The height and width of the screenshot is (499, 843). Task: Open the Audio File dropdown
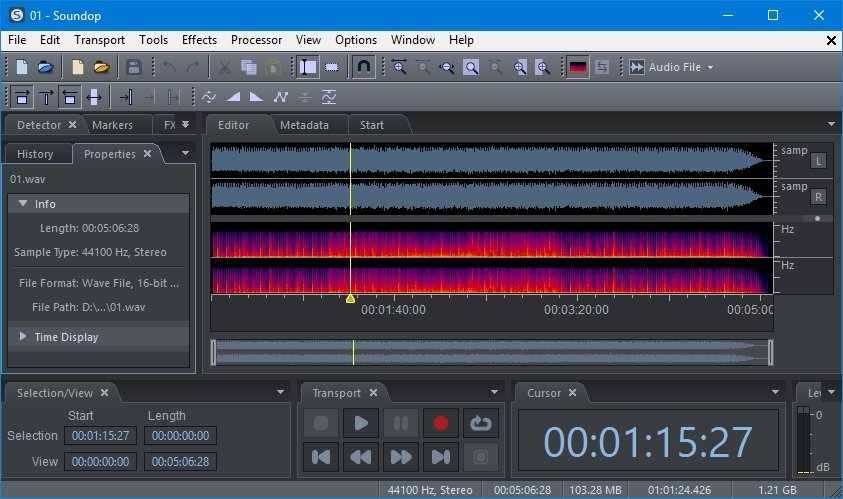pyautogui.click(x=710, y=68)
